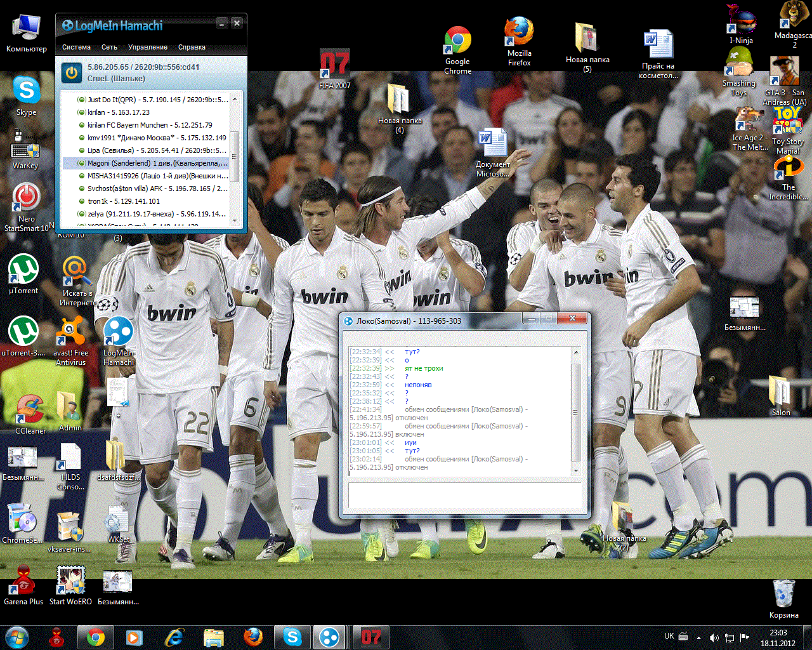Image resolution: width=812 pixels, height=650 pixels.
Task: Select the Salon folder icon
Action: tap(781, 396)
